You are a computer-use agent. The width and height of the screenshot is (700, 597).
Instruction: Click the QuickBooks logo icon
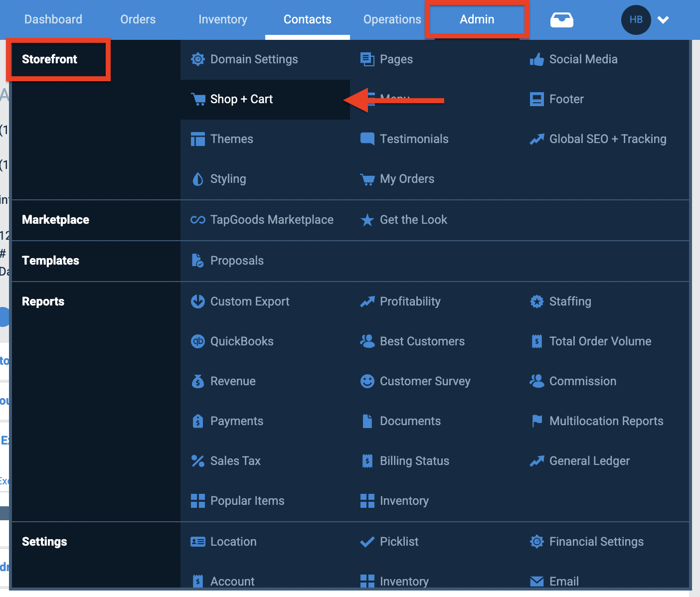pos(198,341)
